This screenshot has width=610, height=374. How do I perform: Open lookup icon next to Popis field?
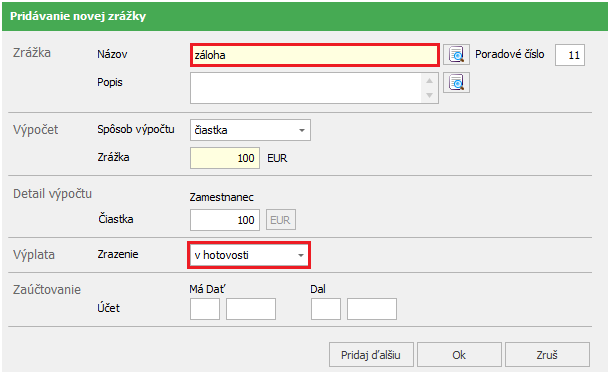click(x=456, y=83)
